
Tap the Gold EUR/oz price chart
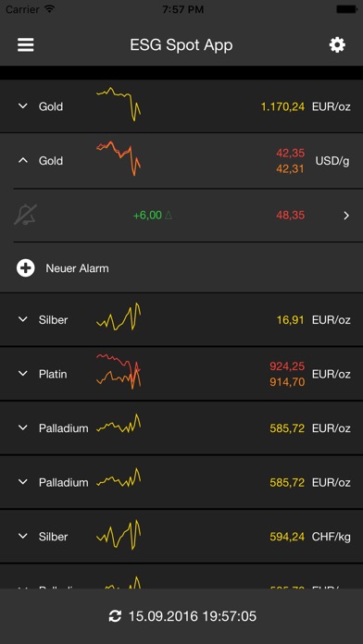coord(119,104)
